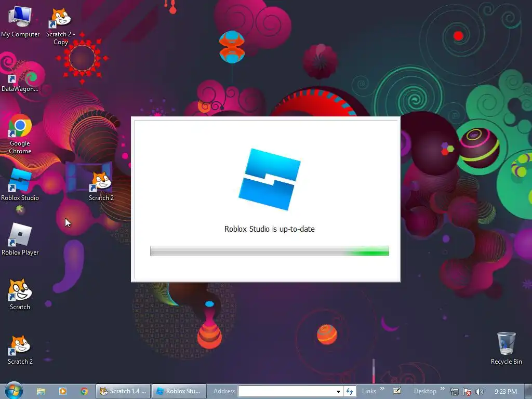Open the My Computer desktop icon

pos(20,22)
